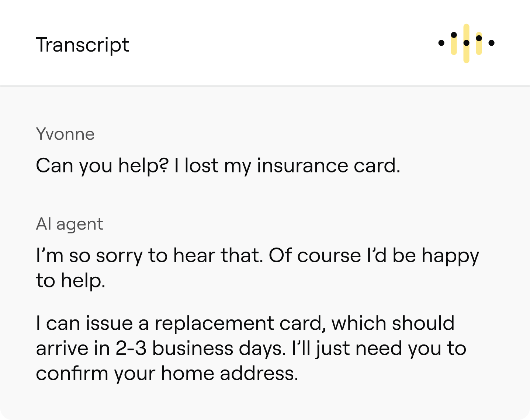This screenshot has height=420, width=530.
Task: Click the leftmost black dot of waveform icon
Action: [x=441, y=43]
